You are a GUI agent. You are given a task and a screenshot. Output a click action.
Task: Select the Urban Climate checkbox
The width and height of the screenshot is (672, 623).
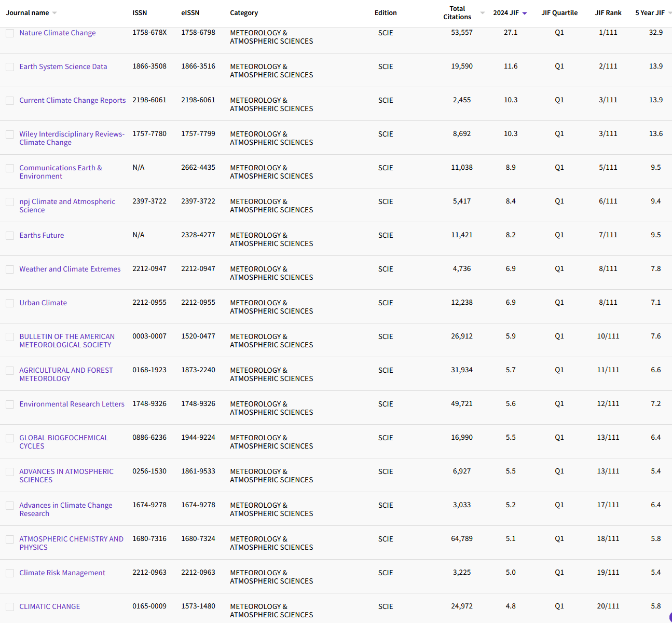click(x=10, y=303)
